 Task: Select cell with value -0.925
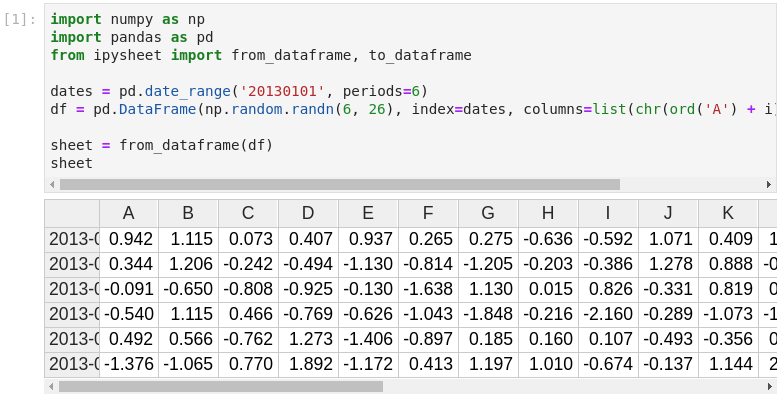point(309,289)
